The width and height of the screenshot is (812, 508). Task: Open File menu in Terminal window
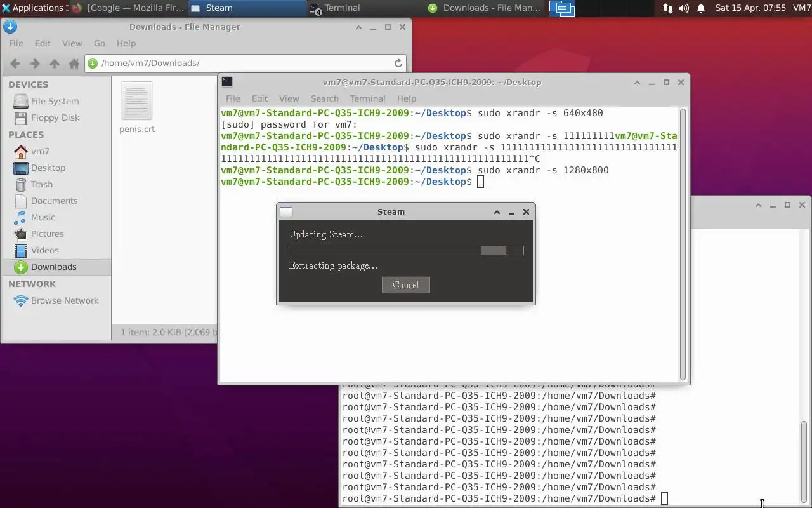coord(233,98)
